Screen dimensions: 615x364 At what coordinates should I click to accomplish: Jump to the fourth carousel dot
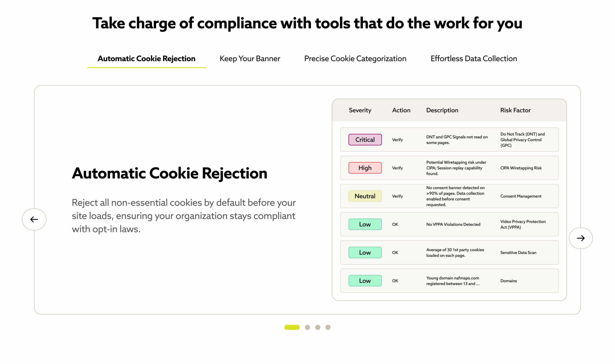tap(328, 327)
